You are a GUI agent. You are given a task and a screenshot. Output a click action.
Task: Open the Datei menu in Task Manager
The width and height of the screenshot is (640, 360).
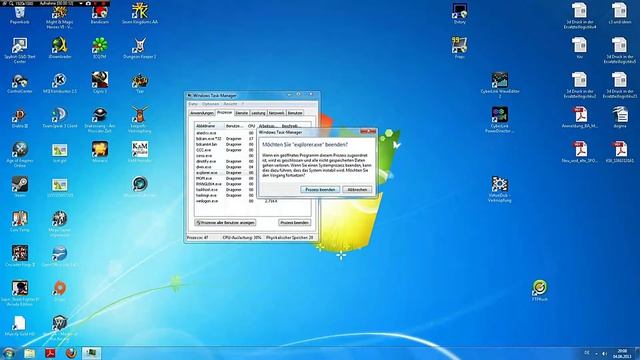193,104
